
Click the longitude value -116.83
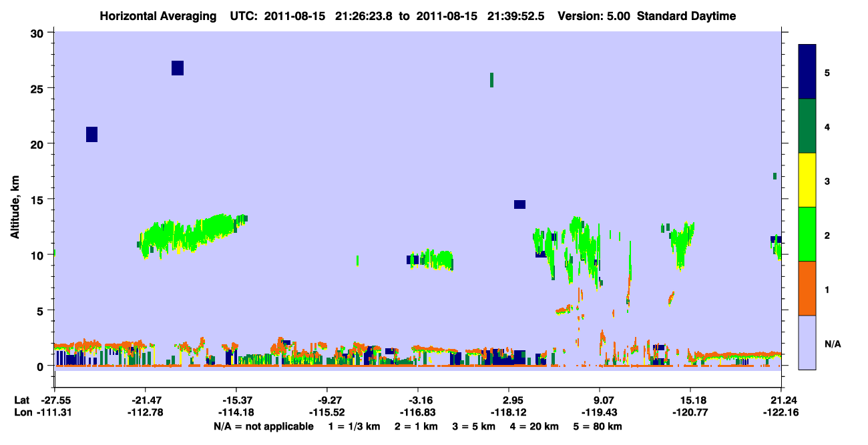coord(418,412)
